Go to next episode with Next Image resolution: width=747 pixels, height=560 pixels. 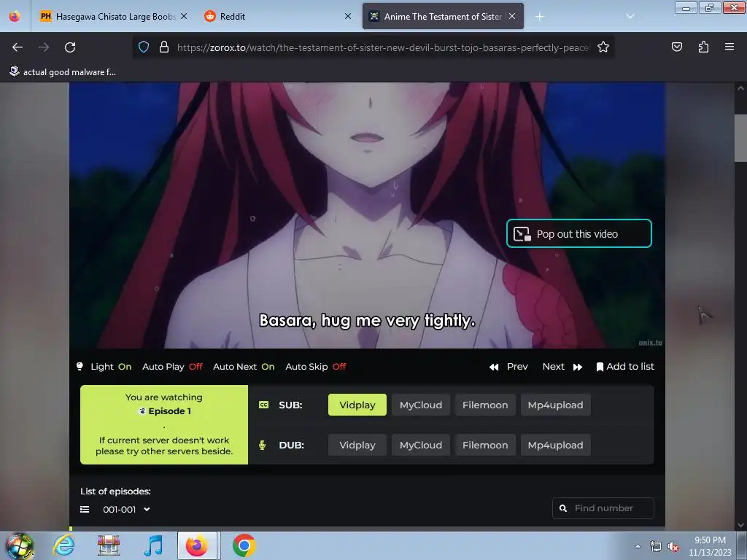pyautogui.click(x=562, y=367)
